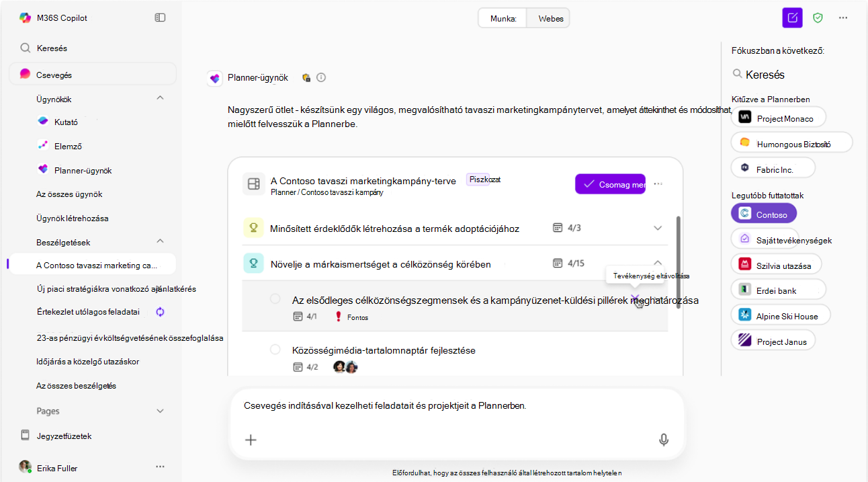The width and height of the screenshot is (868, 482).
Task: Click the new chat compose icon
Action: 793,17
